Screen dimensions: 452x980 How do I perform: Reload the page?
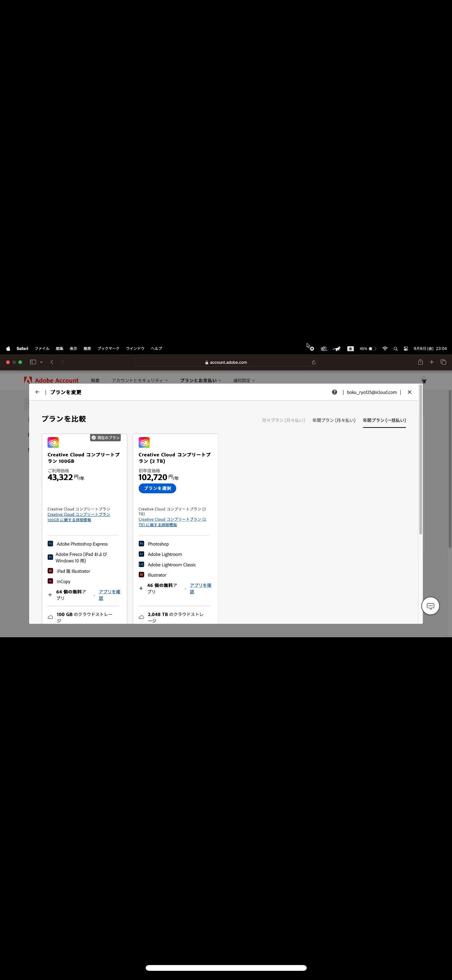[x=314, y=362]
